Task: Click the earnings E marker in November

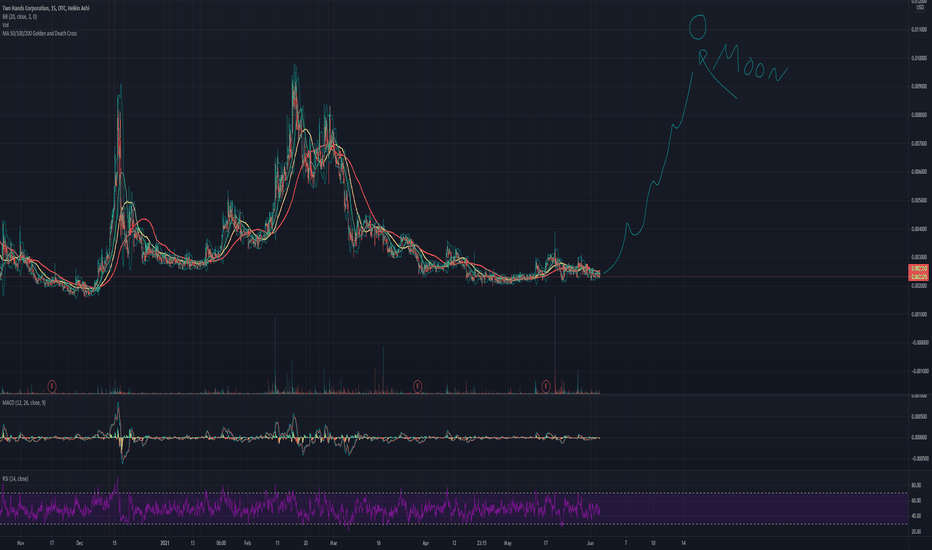Action: tap(52, 386)
